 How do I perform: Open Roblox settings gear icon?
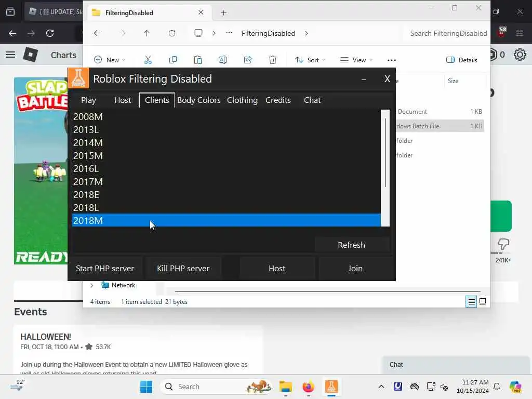tap(520, 55)
